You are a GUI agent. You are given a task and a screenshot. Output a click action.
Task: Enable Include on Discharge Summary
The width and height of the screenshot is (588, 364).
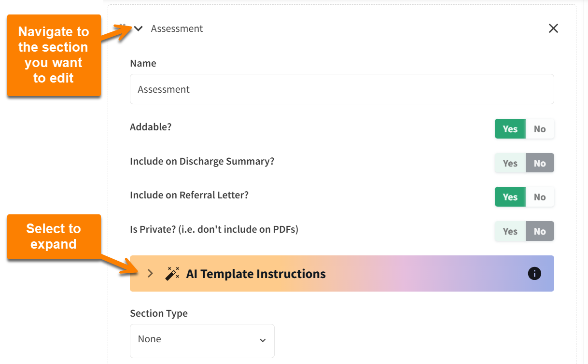click(510, 163)
